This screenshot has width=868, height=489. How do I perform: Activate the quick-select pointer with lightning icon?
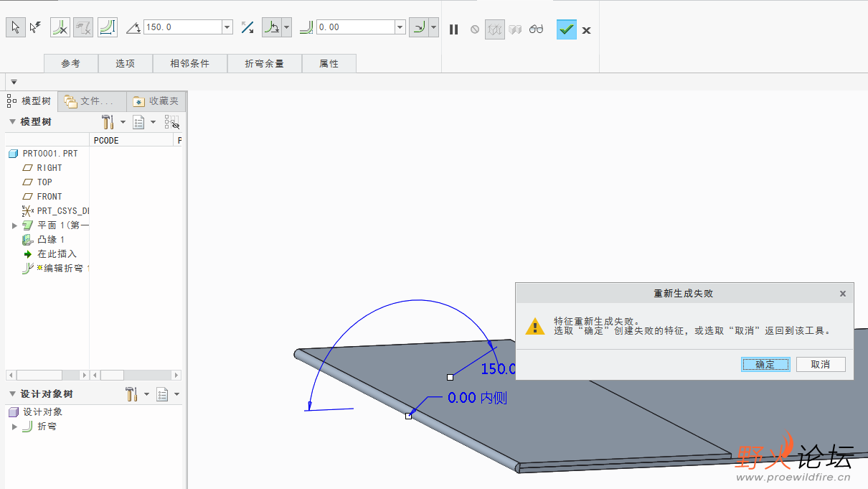(35, 28)
